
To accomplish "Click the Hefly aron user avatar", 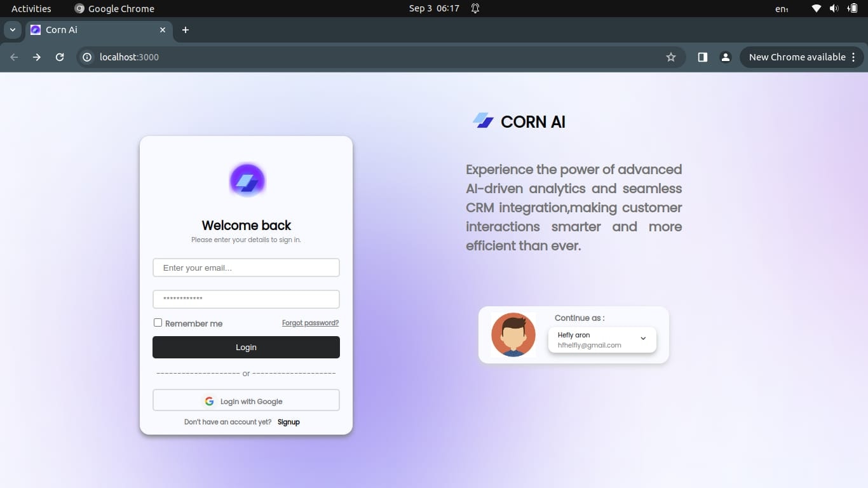I will pyautogui.click(x=513, y=335).
